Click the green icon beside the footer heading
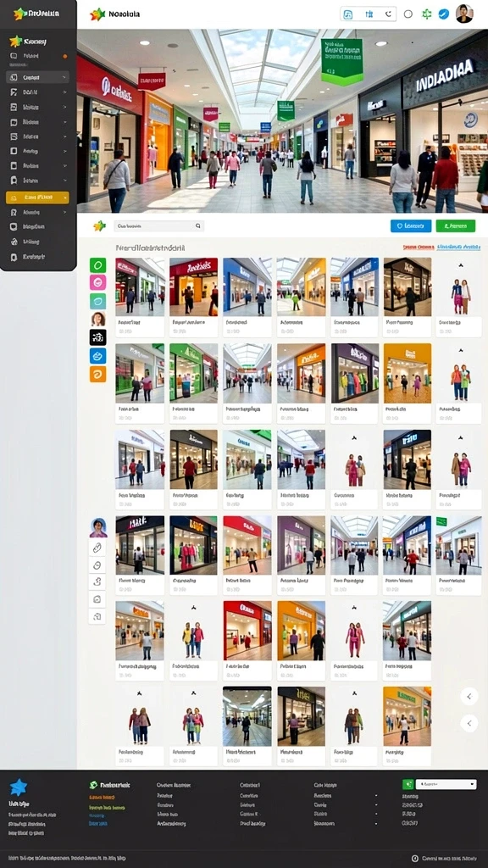The height and width of the screenshot is (868, 488). coord(93,785)
